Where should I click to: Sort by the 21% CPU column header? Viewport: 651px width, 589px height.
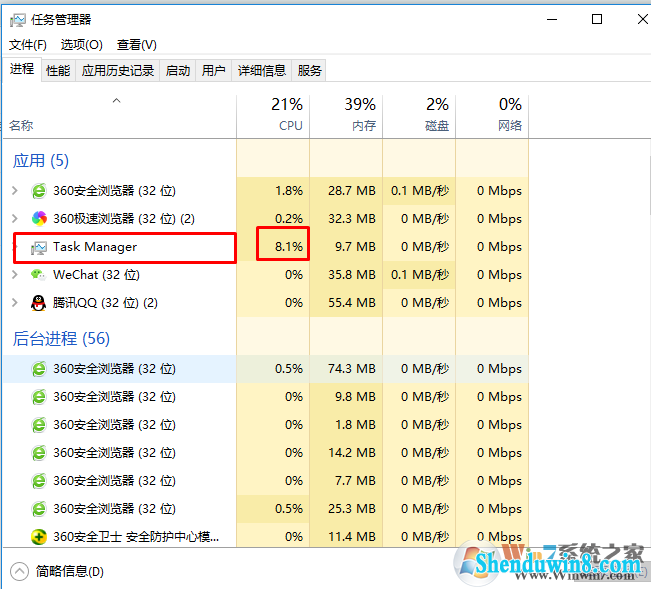(273, 116)
